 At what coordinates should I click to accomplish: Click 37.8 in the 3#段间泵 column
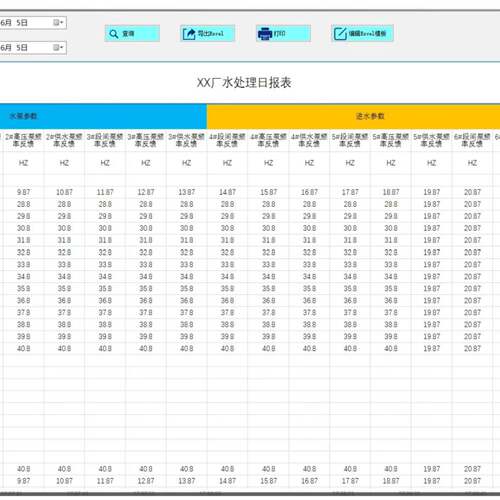click(105, 312)
